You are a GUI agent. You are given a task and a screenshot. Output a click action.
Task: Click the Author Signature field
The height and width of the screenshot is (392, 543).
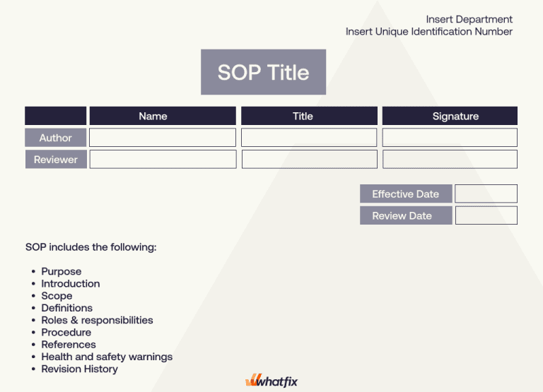click(x=450, y=138)
